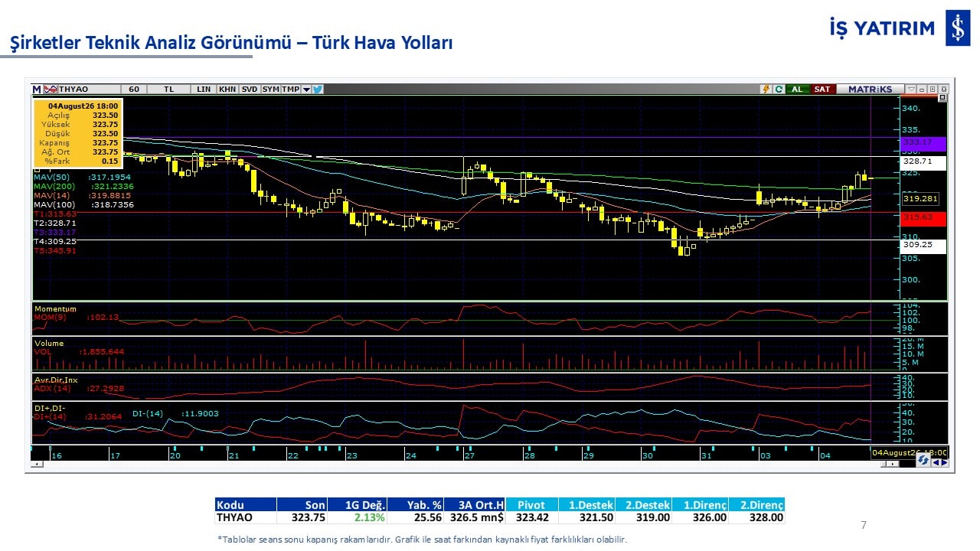Select the Momentum panel title
The height and width of the screenshot is (551, 980).
[55, 309]
